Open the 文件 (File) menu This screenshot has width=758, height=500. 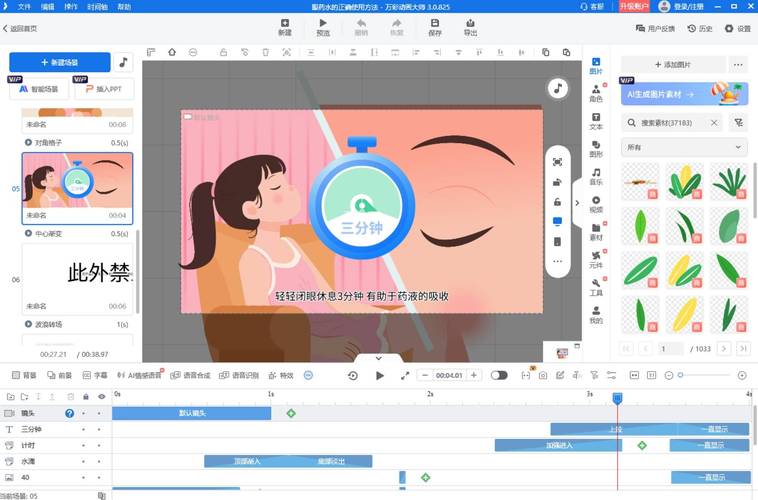(x=24, y=6)
